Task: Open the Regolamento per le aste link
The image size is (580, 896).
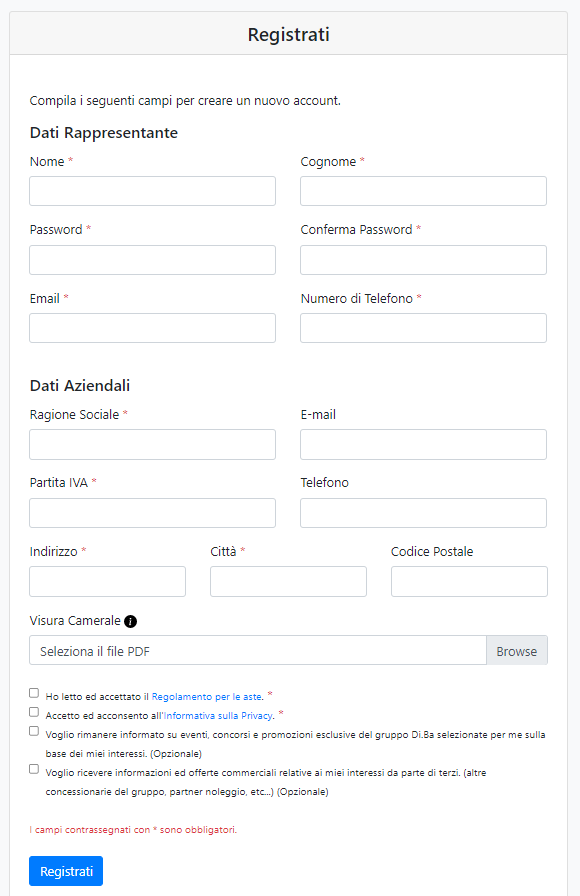Action: [x=207, y=697]
